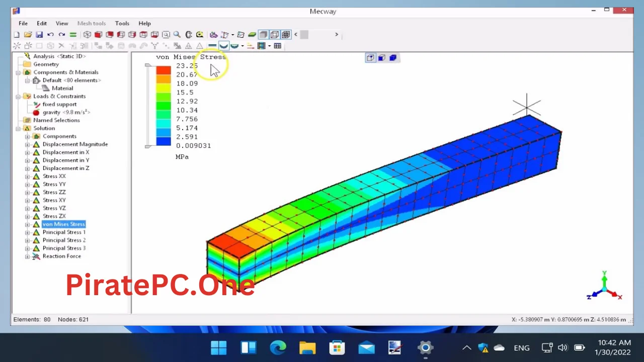Click the first cube icon in the viewport

click(x=371, y=58)
